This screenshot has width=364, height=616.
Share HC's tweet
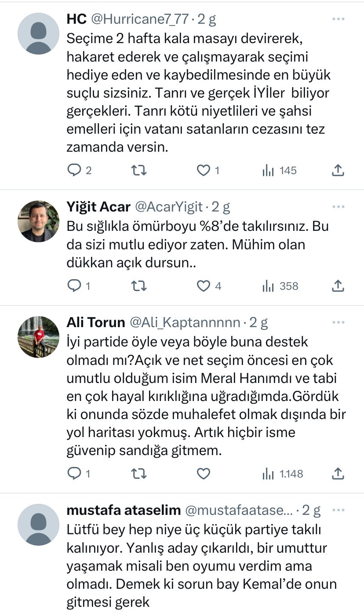coord(337,170)
